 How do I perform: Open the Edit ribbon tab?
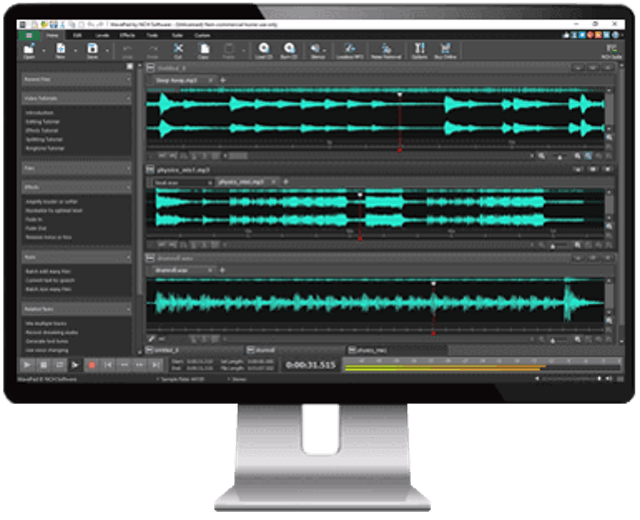point(77,36)
